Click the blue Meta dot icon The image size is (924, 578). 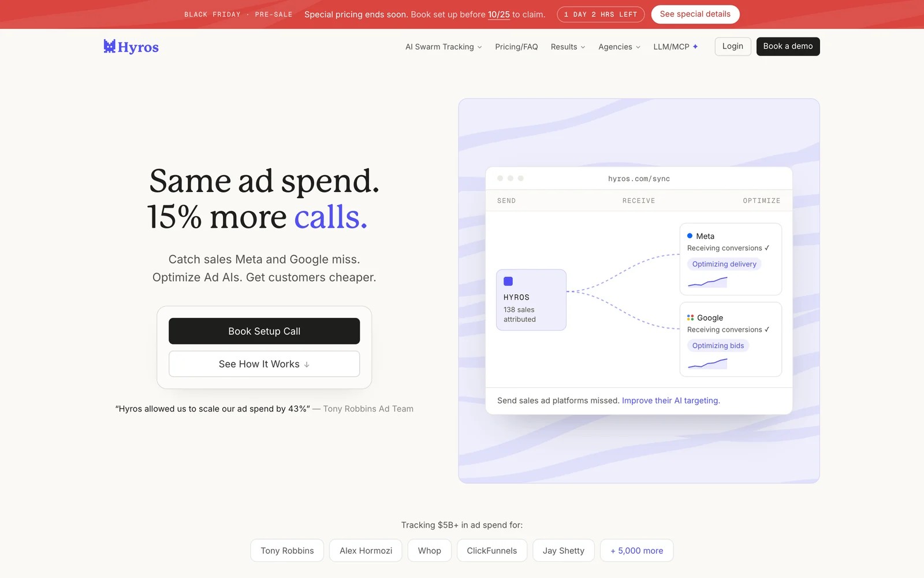[x=690, y=236]
